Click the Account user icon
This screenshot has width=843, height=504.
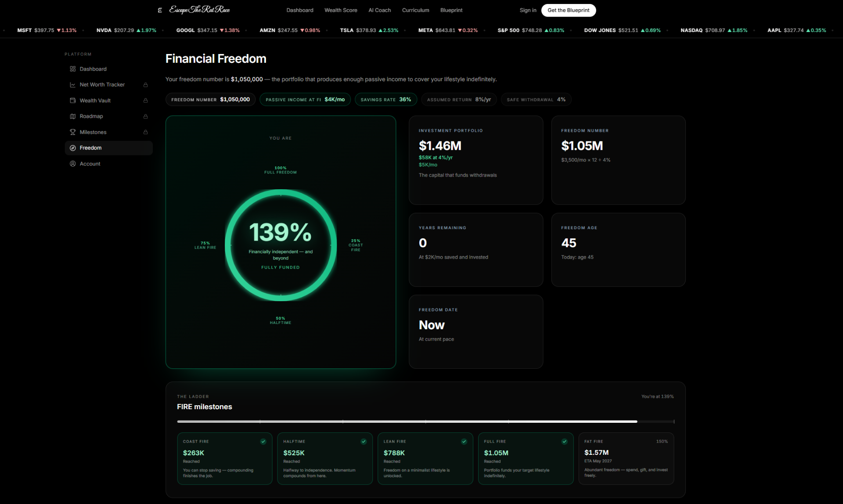pyautogui.click(x=73, y=164)
